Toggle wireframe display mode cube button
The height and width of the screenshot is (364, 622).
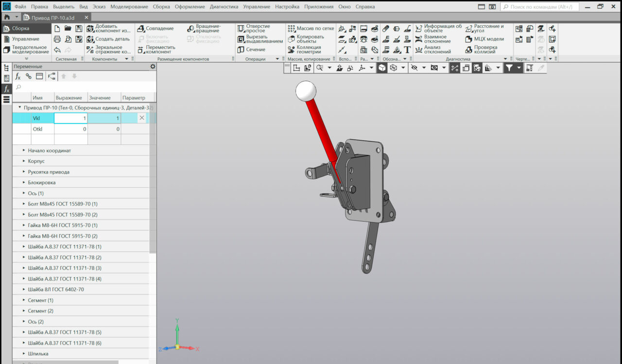[x=394, y=68]
